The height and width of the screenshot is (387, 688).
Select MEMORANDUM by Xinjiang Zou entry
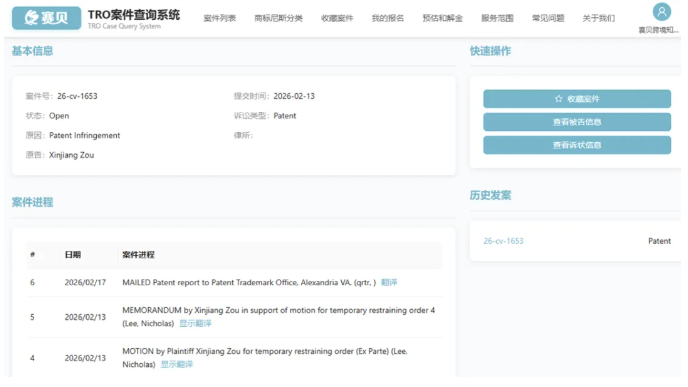tap(279, 317)
